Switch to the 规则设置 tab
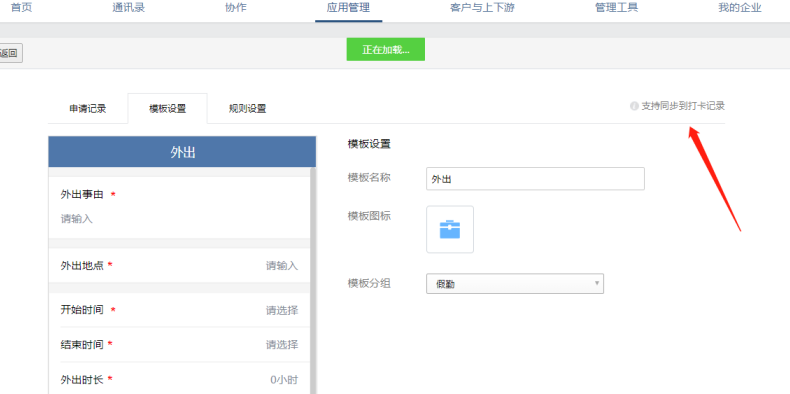Viewport: 790px width, 394px height. tap(247, 109)
